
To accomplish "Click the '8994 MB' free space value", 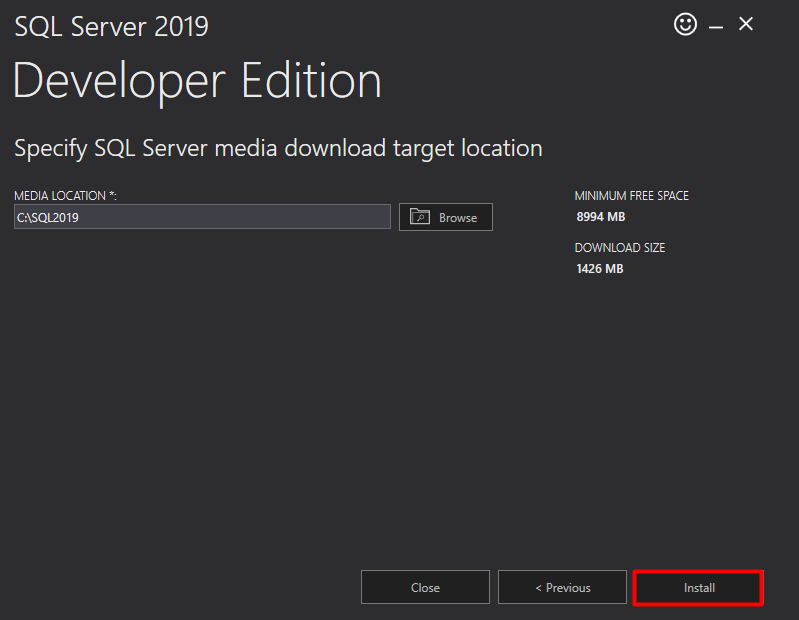I will pyautogui.click(x=601, y=217).
